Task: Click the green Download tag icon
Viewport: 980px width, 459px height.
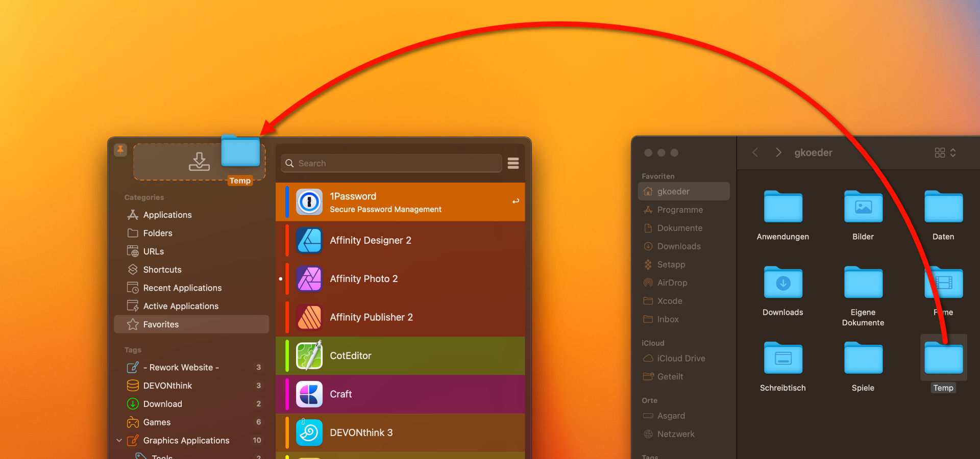Action: [133, 404]
